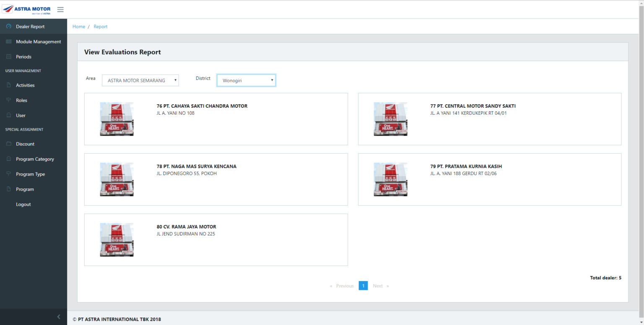Open the District dropdown showing Wonogiri
The height and width of the screenshot is (325, 644).
(246, 80)
